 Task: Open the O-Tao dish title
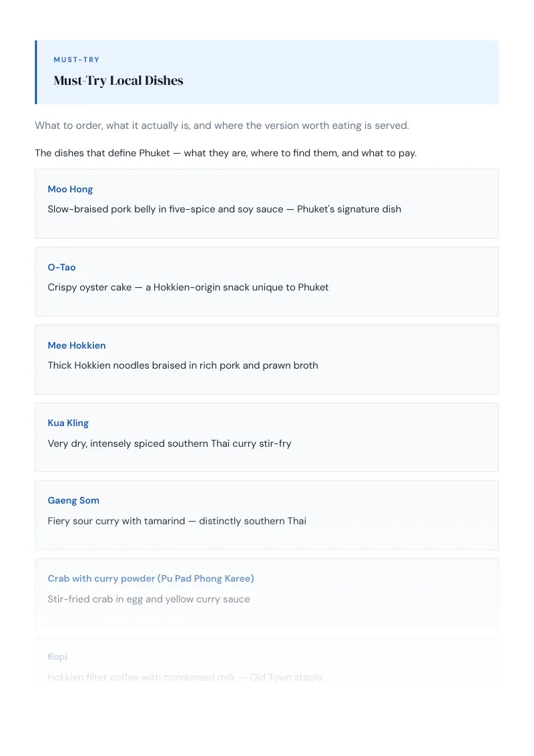click(x=61, y=267)
